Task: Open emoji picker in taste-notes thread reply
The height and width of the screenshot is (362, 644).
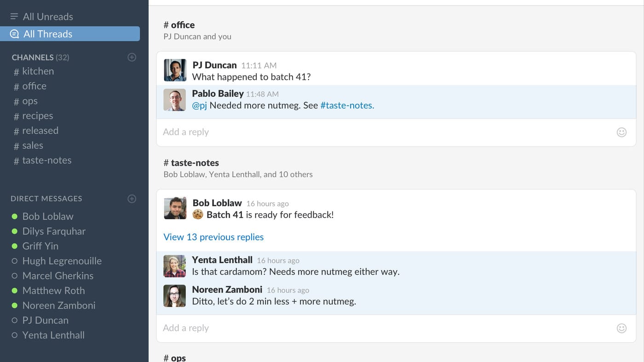Action: pos(621,328)
